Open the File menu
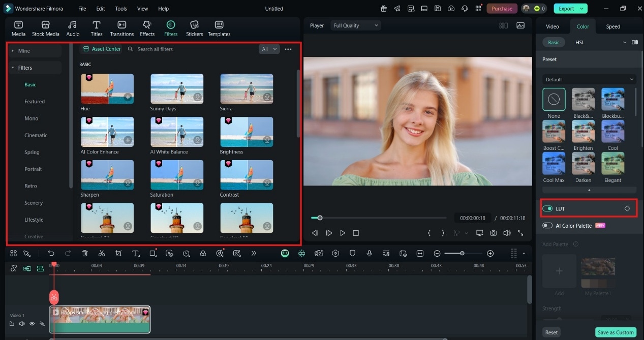 coord(82,9)
